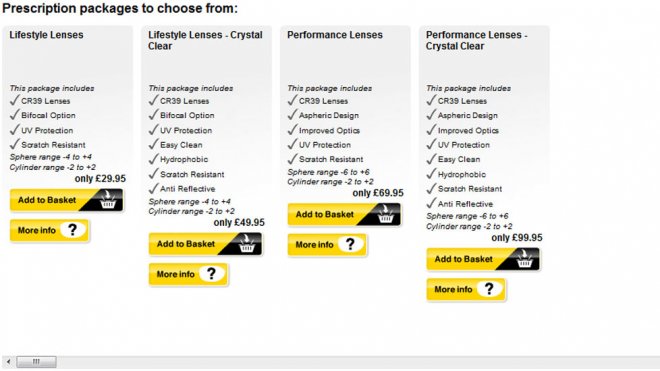Add the £29.95 Lifestyle Lenses to basket
Viewport: 660px width, 371px height.
pos(67,200)
